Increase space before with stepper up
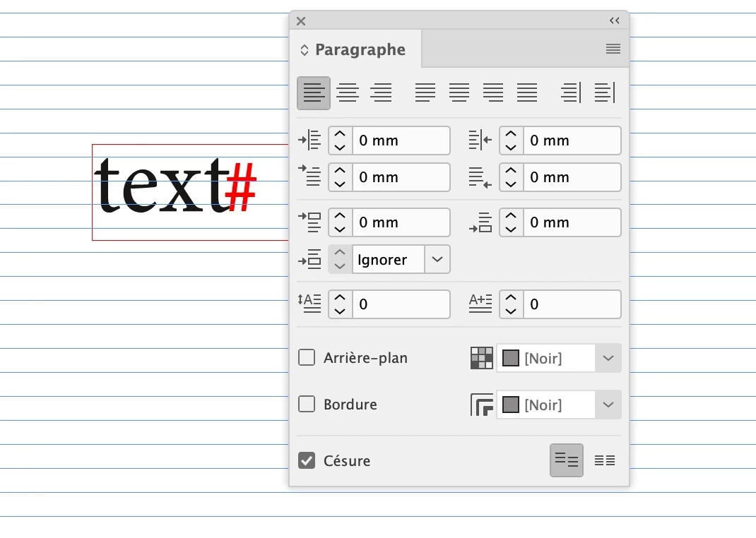The image size is (756, 538). (x=340, y=216)
